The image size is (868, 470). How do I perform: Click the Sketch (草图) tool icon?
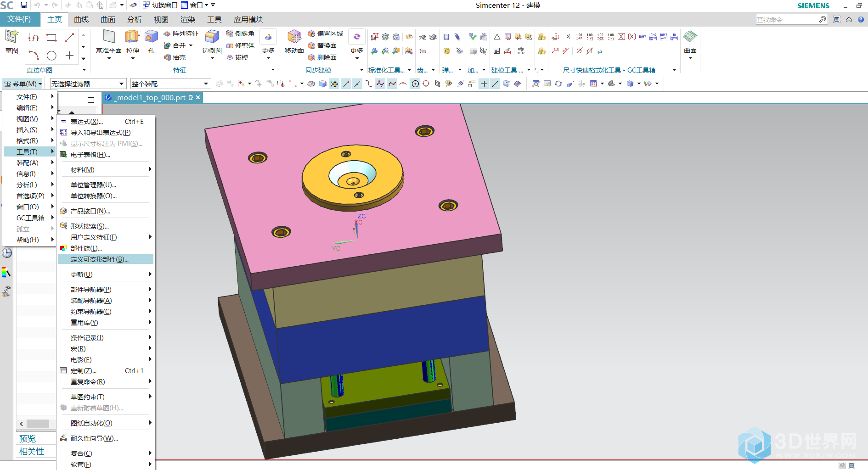[11, 37]
